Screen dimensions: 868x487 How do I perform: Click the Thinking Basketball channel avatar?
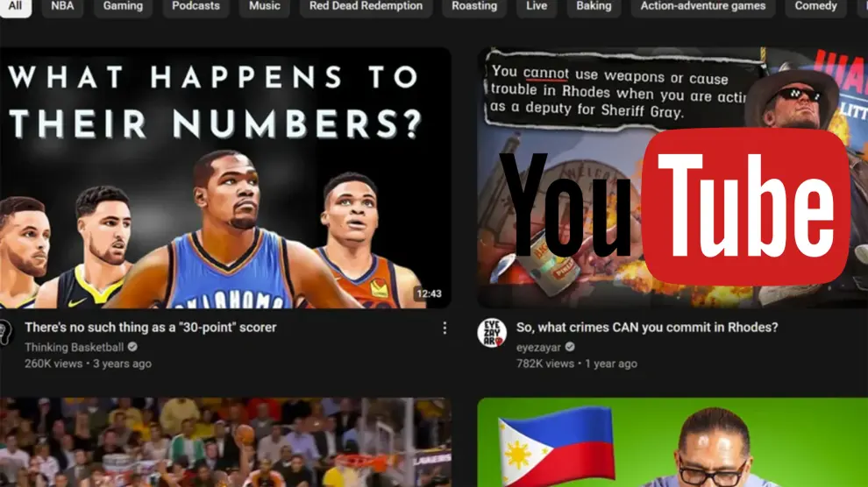pos(4,333)
